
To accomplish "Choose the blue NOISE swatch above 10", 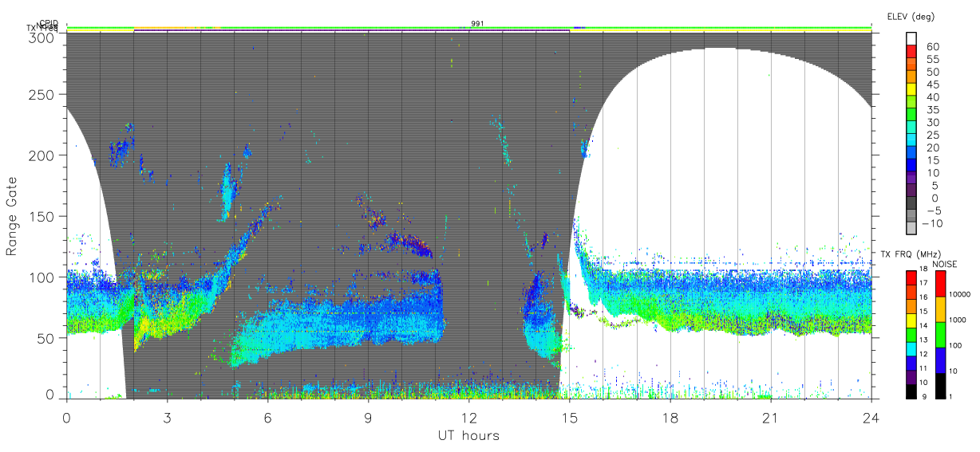I will (939, 360).
